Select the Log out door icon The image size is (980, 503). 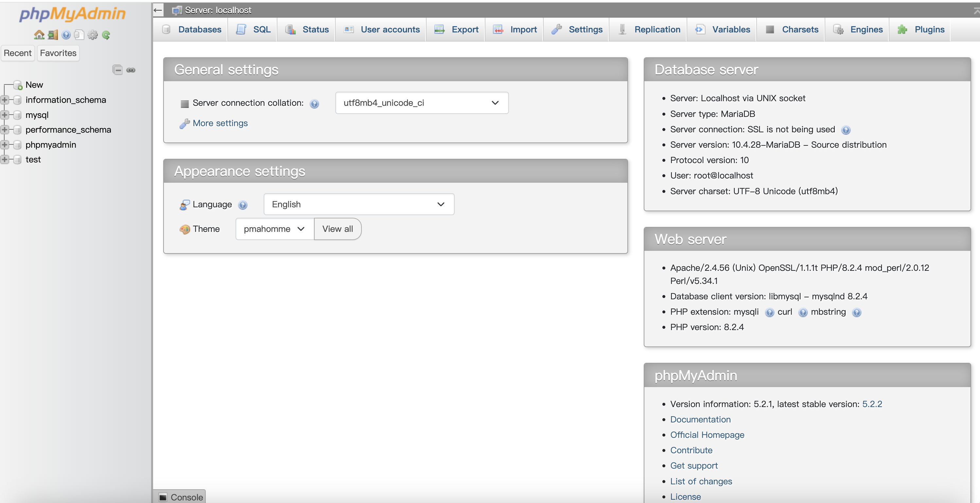click(52, 35)
